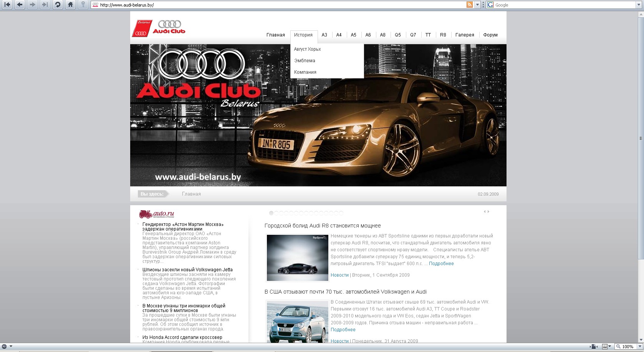Open the bottom-left panel dropdown arrow
Image resolution: width=644 pixels, height=352 pixels.
11,346
